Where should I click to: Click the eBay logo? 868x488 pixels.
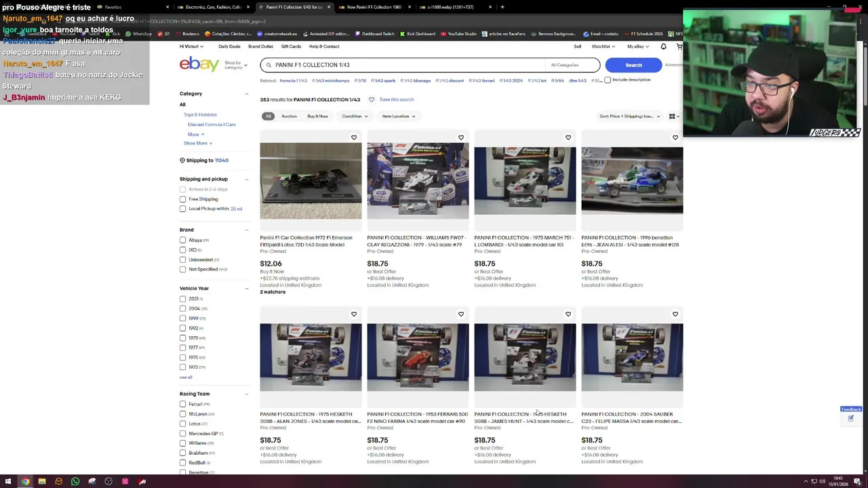(x=199, y=64)
